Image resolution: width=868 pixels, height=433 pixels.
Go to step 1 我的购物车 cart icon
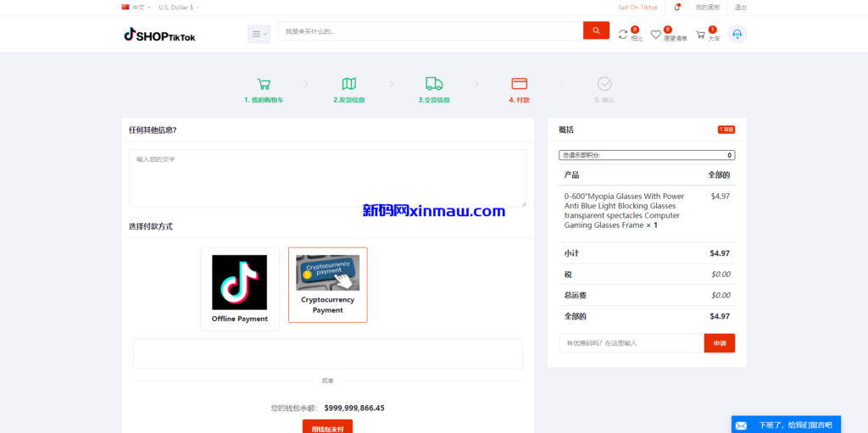tap(264, 84)
